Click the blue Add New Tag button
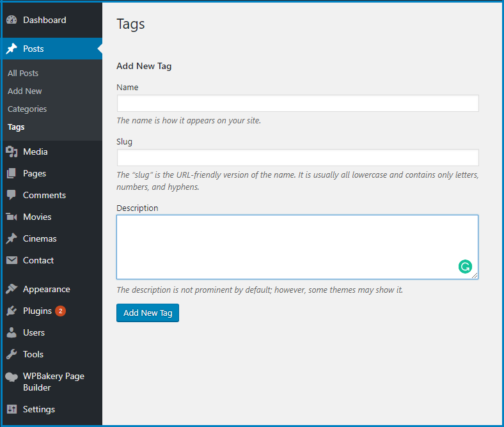 [148, 313]
